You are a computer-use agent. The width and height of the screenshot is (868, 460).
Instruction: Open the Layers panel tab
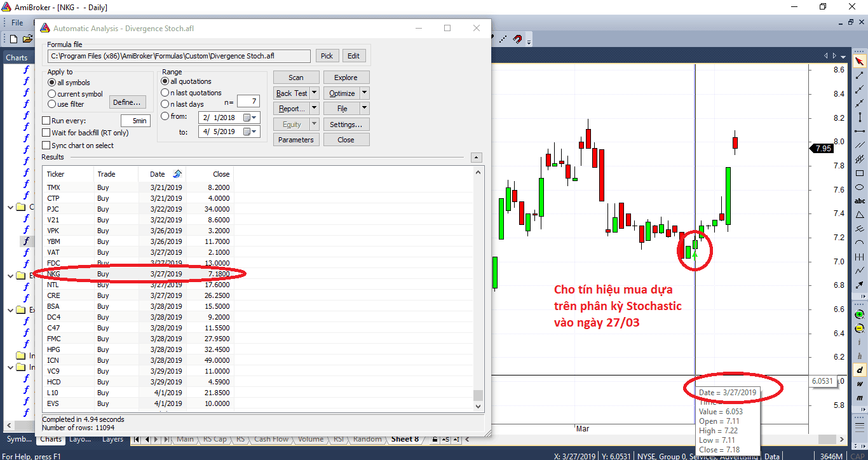(x=113, y=439)
